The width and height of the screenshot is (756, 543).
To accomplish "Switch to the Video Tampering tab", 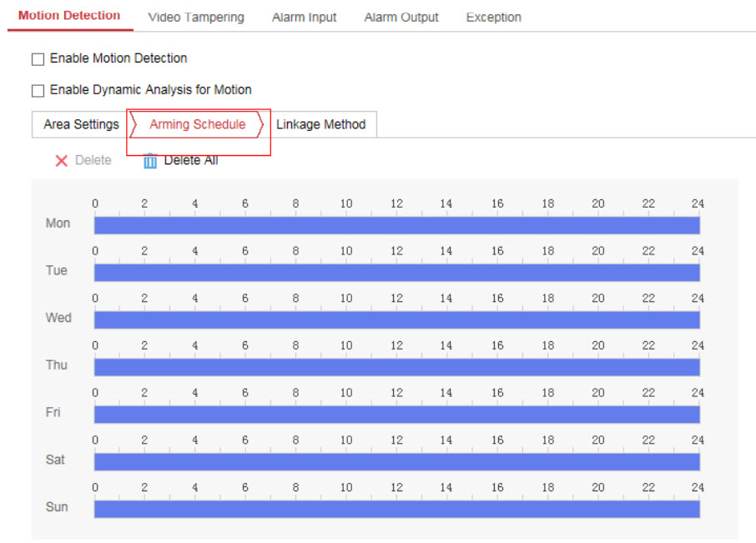I will 195,17.
